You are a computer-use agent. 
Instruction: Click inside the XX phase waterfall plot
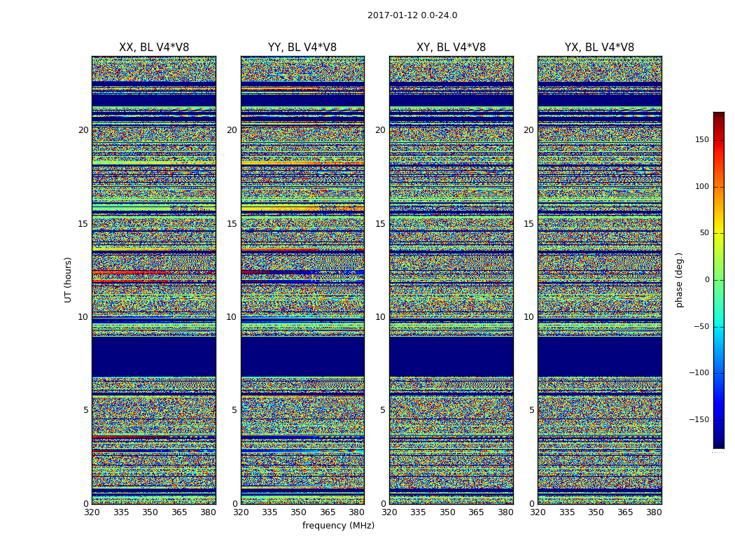154,280
